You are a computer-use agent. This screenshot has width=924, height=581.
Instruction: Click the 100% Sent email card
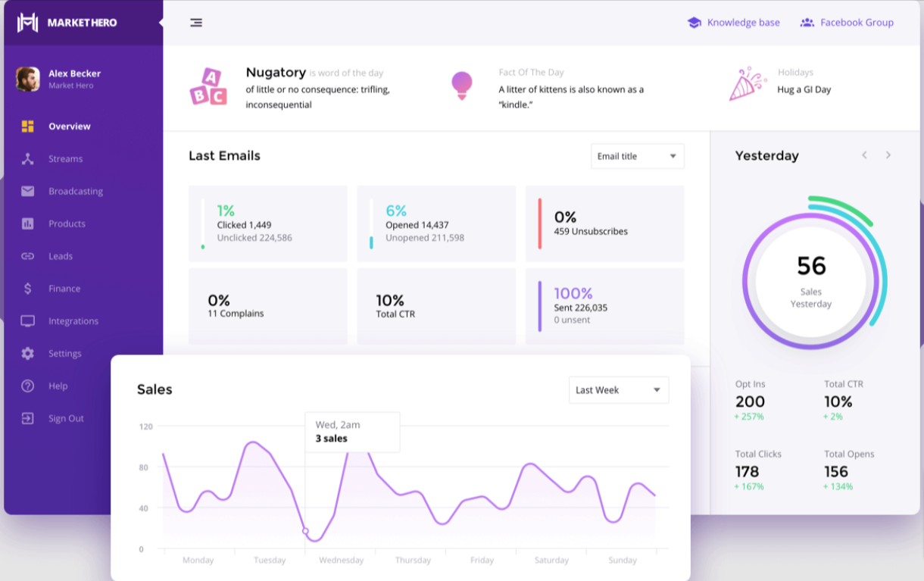(605, 306)
